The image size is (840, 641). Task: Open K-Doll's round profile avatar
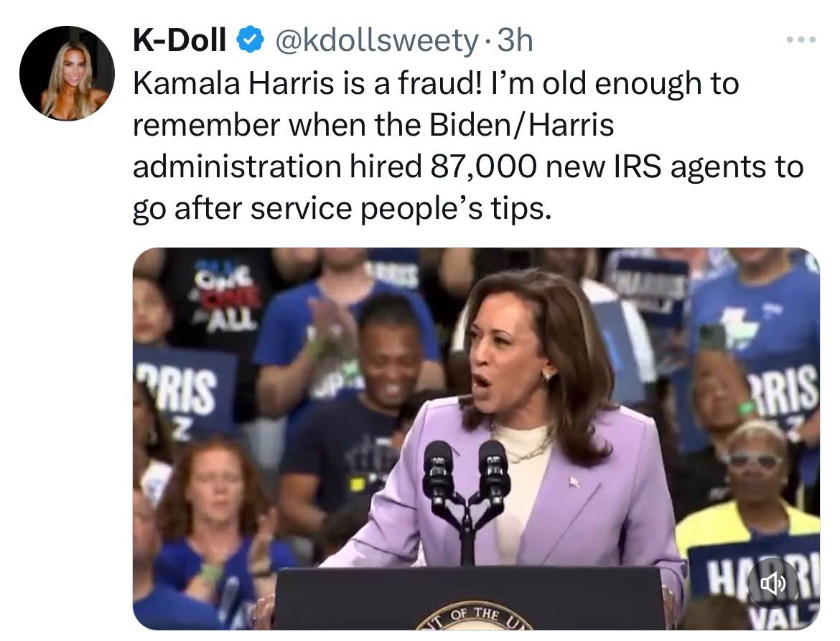[67, 73]
